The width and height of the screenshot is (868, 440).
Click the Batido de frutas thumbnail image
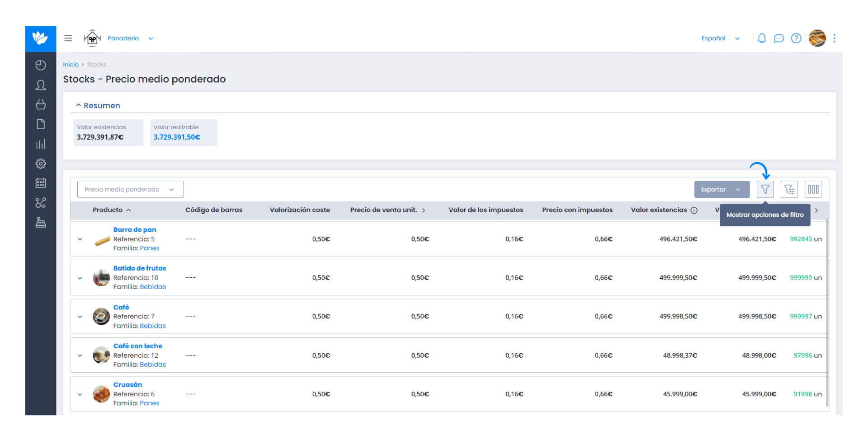[101, 278]
